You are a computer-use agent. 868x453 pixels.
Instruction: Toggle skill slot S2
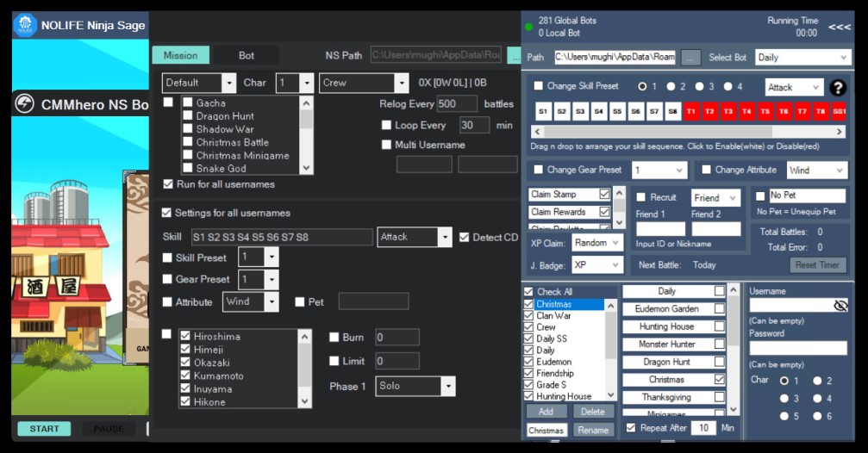click(x=561, y=111)
